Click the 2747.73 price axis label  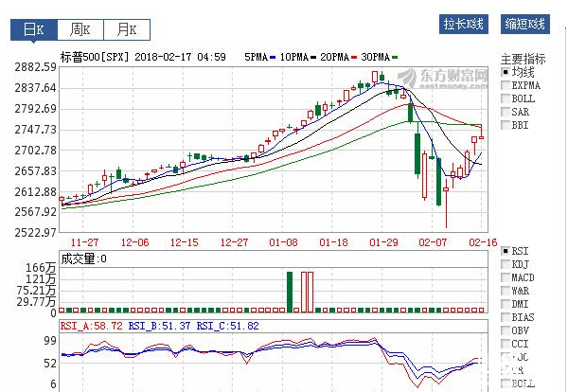pos(36,130)
